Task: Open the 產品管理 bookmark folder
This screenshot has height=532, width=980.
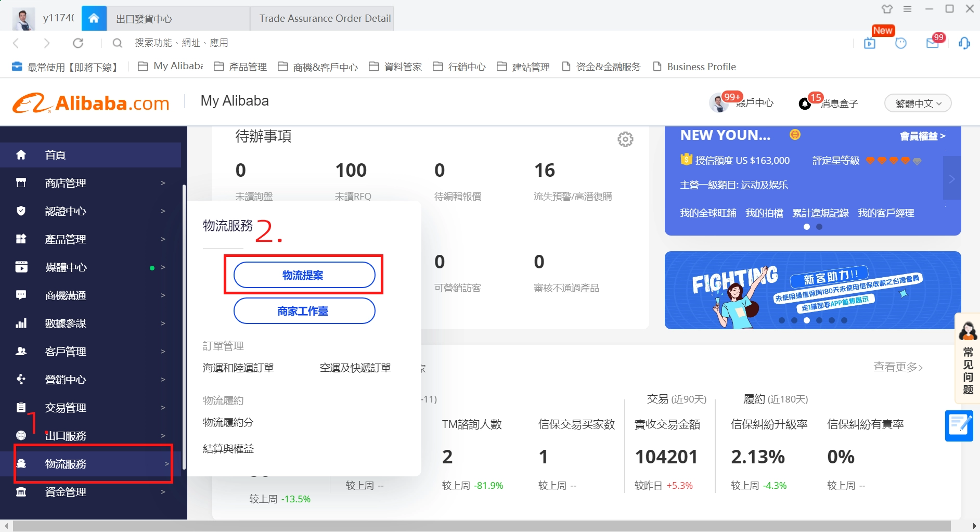Action: tap(240, 67)
